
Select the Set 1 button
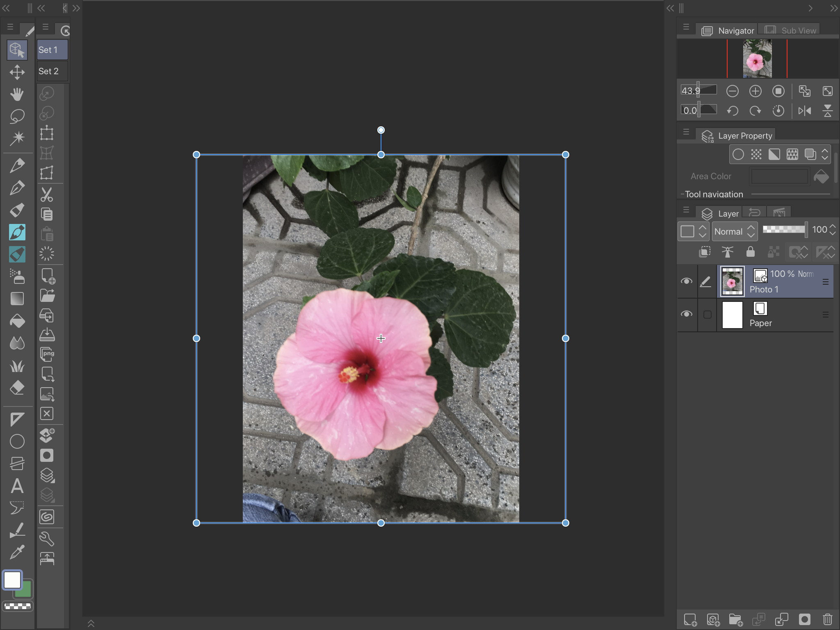coord(52,50)
